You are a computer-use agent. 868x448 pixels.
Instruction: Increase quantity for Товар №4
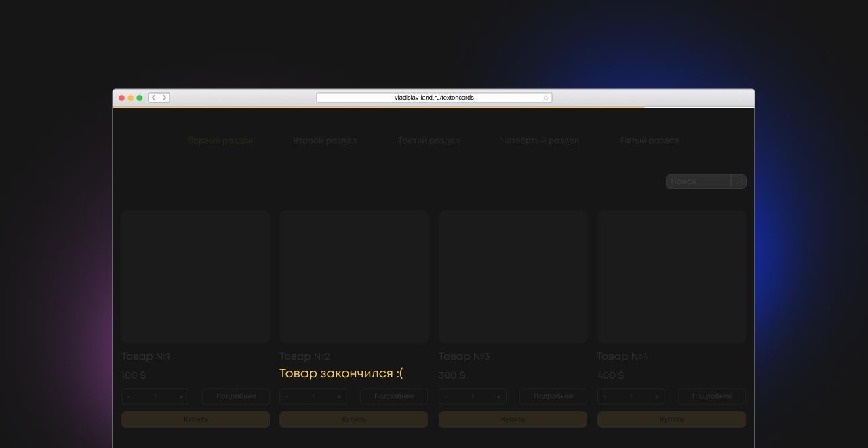coord(657,396)
